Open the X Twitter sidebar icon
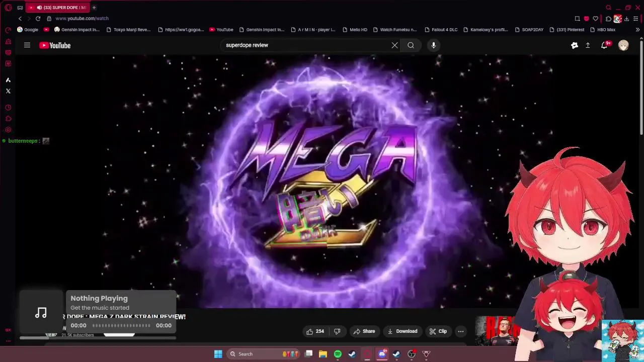Image resolution: width=644 pixels, height=362 pixels. click(8, 91)
